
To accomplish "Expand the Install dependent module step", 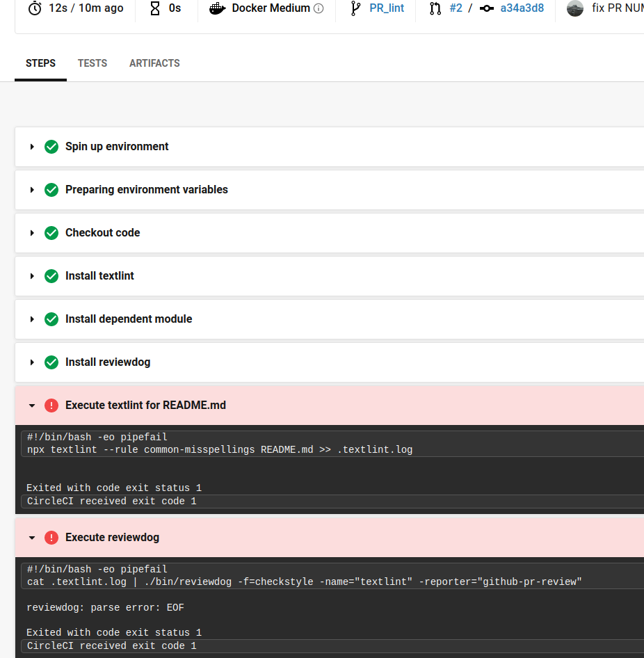I will tap(31, 319).
